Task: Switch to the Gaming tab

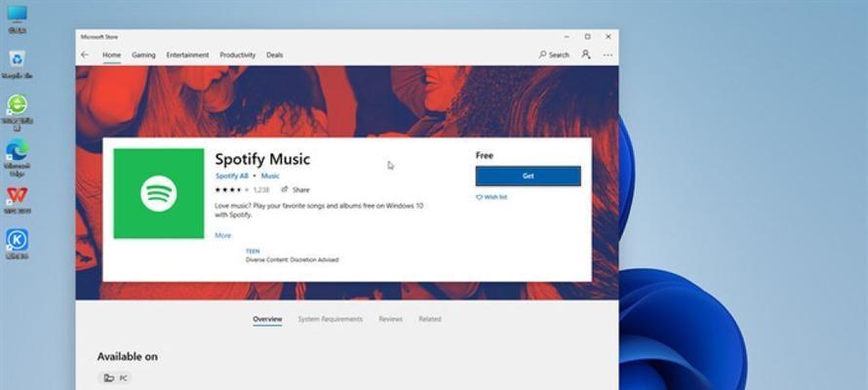Action: [143, 55]
